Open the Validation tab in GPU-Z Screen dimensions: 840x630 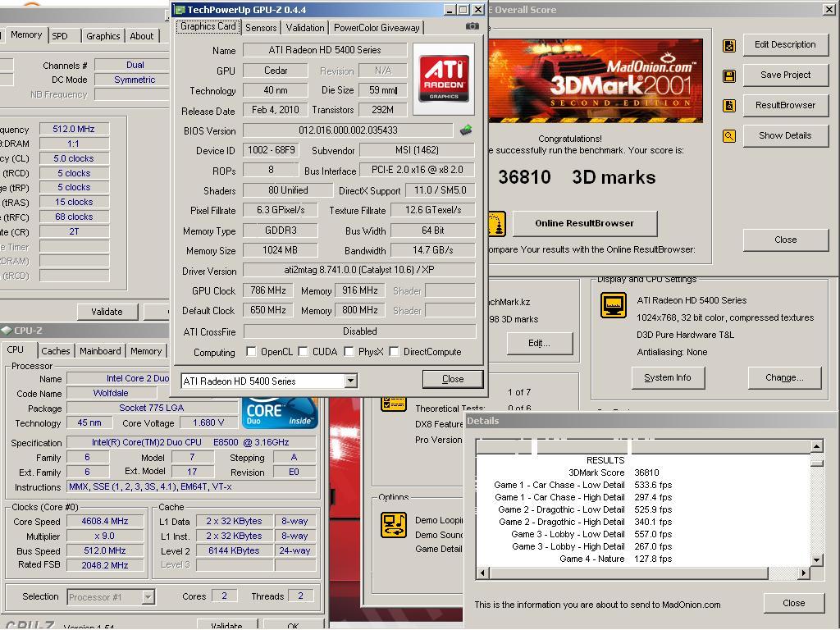click(x=305, y=27)
